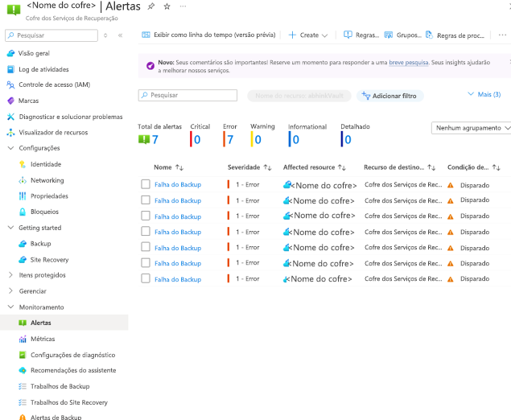
Task: Click the Propriedades icon
Action: tap(23, 196)
